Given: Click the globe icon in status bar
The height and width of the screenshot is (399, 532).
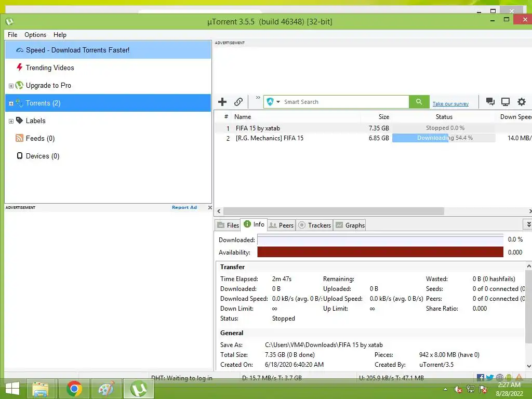Looking at the screenshot, I should click(499, 377).
